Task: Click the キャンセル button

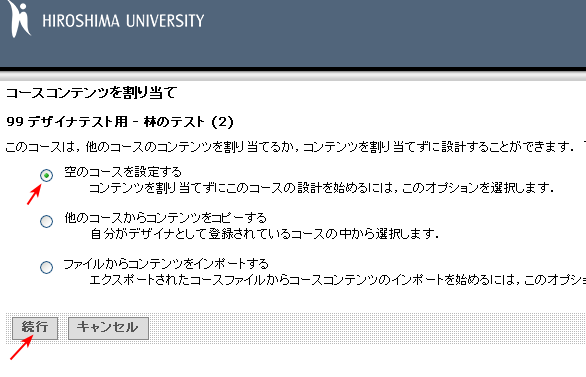Action: [x=108, y=328]
